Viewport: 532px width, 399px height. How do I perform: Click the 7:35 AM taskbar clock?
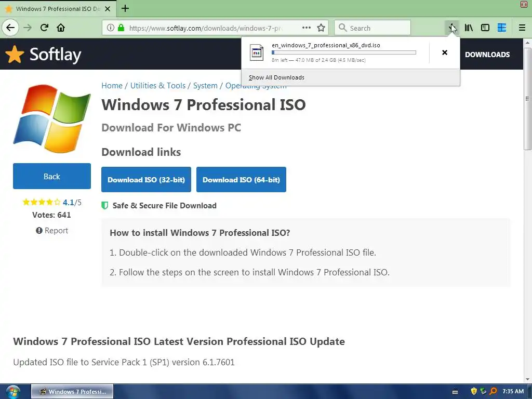[513, 391]
